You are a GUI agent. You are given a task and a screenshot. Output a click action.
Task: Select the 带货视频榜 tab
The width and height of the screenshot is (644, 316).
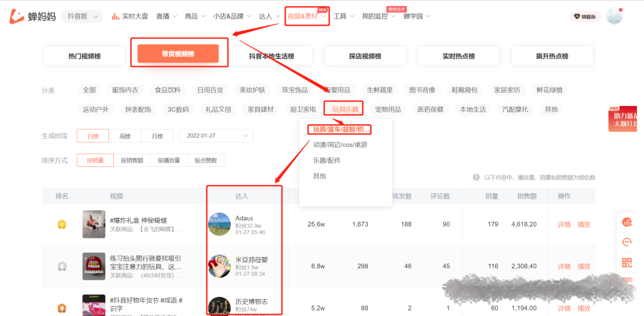pos(178,54)
